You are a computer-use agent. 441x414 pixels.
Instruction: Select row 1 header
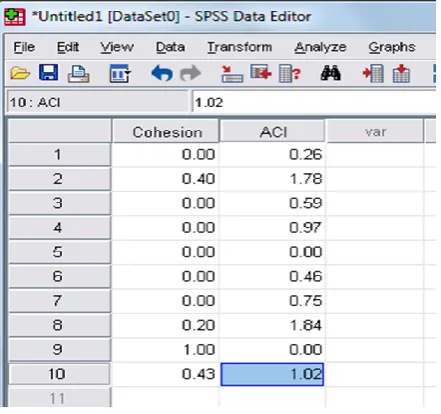pyautogui.click(x=60, y=154)
